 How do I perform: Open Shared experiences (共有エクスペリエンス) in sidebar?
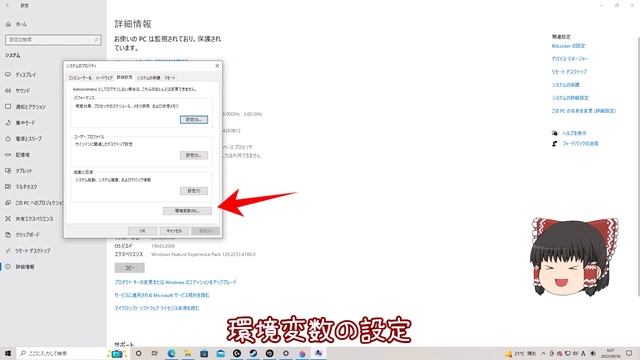pos(29,219)
